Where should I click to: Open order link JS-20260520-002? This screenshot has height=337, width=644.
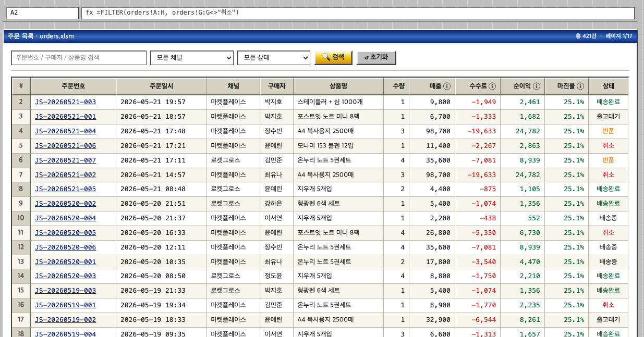65,204
